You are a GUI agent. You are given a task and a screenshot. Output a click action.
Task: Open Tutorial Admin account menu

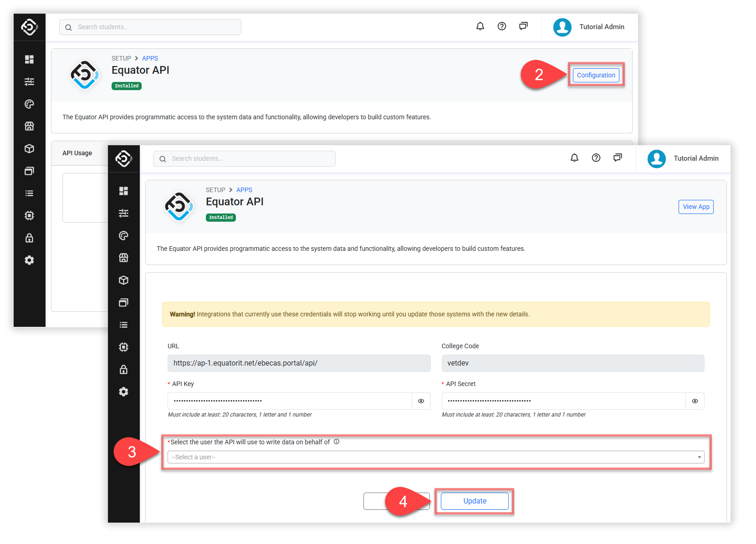click(x=683, y=158)
